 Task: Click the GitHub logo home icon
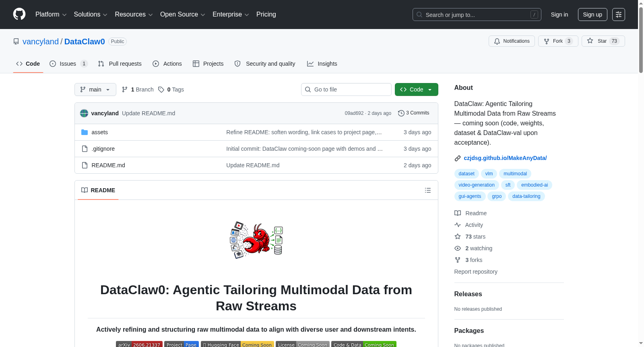pos(19,15)
